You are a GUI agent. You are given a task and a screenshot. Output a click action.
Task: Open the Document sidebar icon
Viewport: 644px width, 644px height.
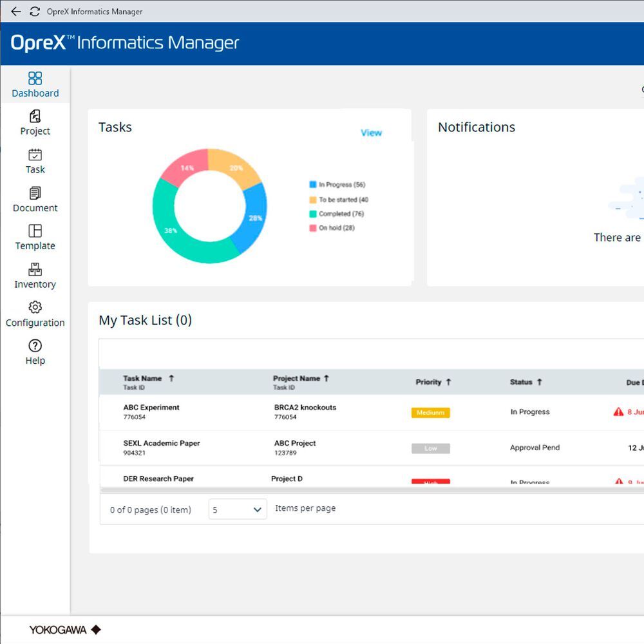[x=35, y=193]
